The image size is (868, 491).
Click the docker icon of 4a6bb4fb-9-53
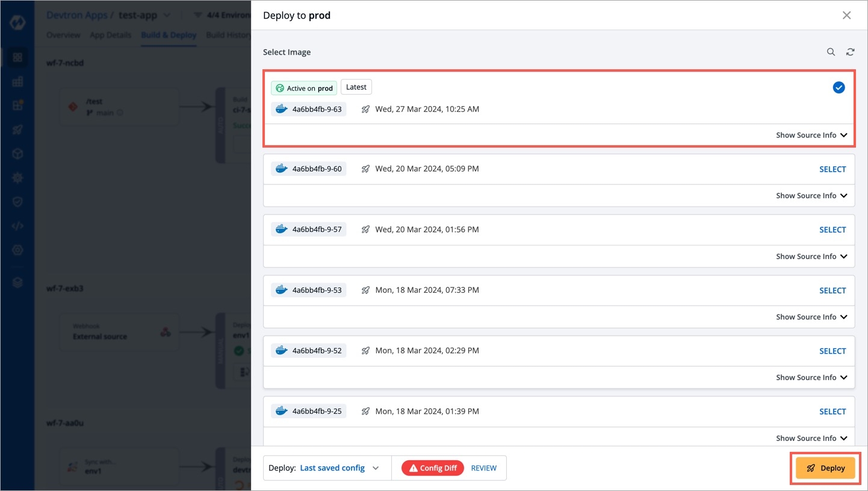281,290
